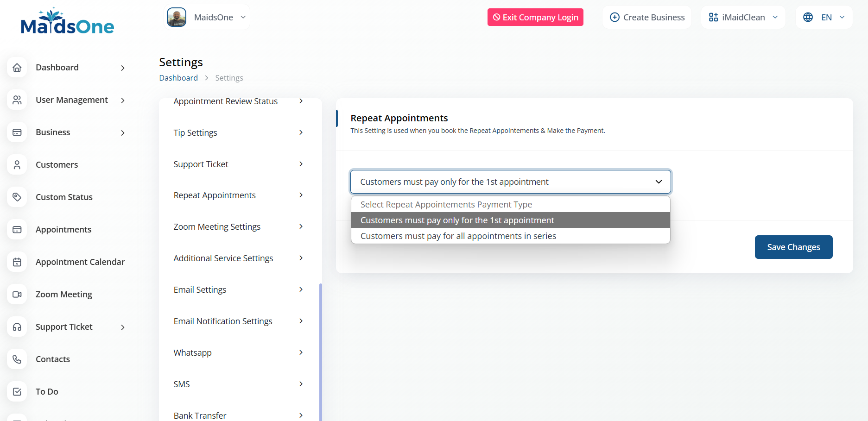Toggle the repeat appointments payment type dropdown
The height and width of the screenshot is (421, 868).
coord(510,182)
